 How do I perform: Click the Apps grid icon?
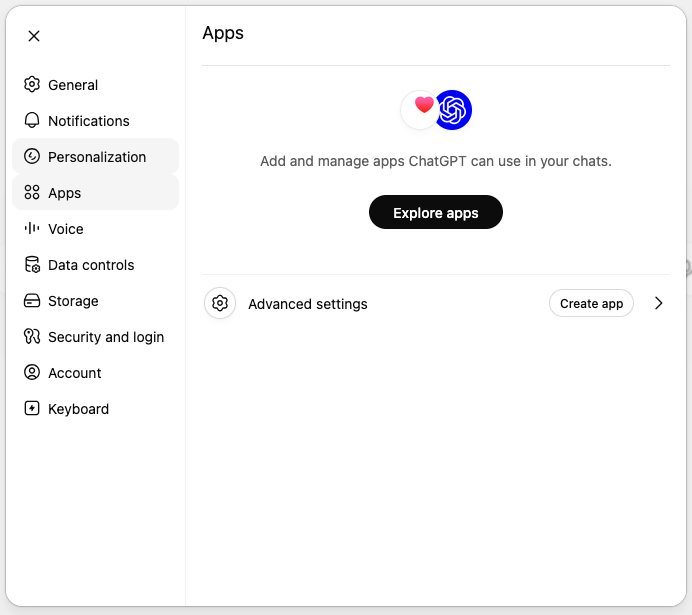pos(32,192)
